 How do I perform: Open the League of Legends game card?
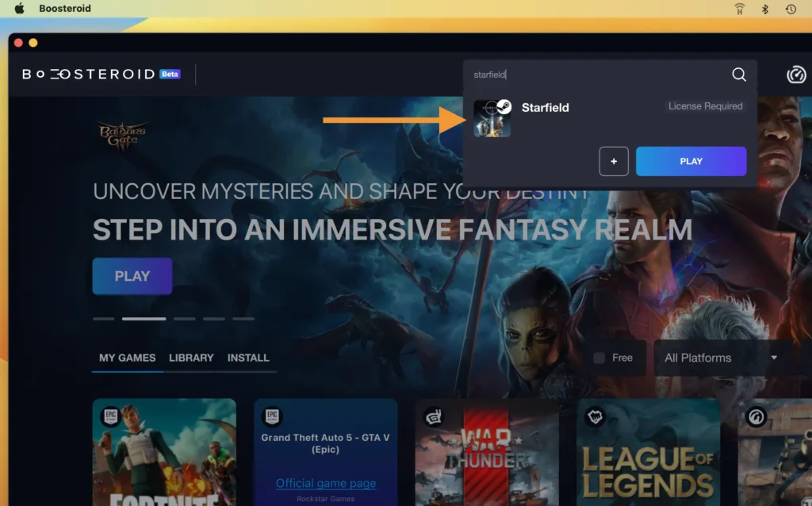pyautogui.click(x=648, y=452)
